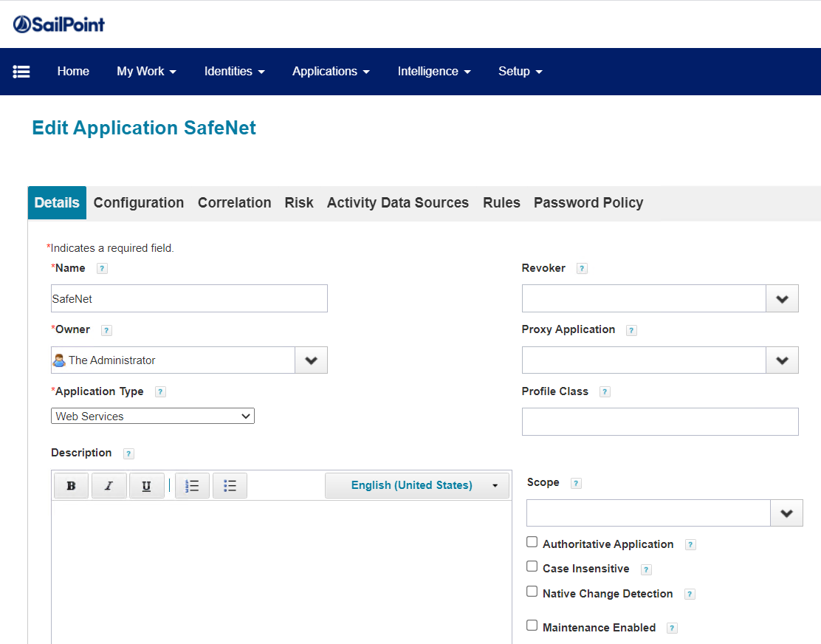Click help icon for Case Insensitive
Image resolution: width=821 pixels, height=644 pixels.
647,569
